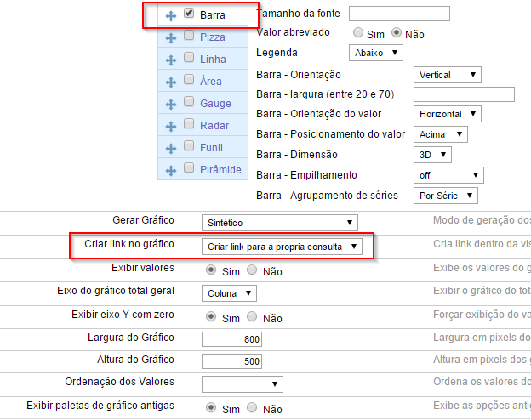Click the drag handle icon beside Pirâmide

tap(171, 168)
